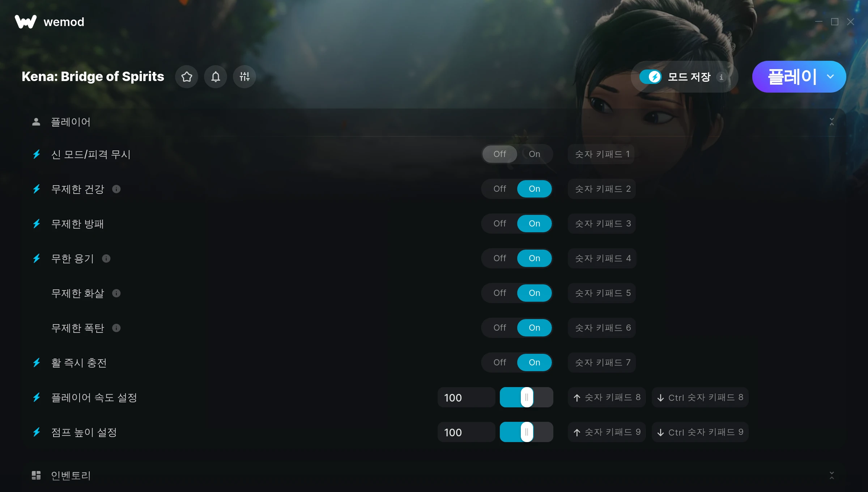Click the WeMod logo icon

pos(26,22)
